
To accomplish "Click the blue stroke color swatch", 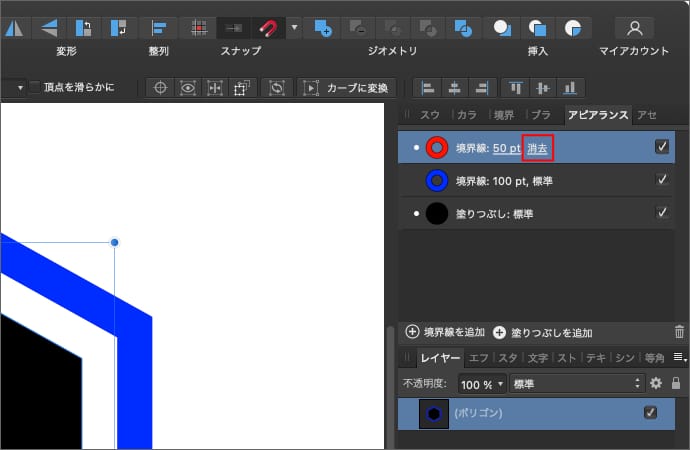I will click(x=437, y=181).
